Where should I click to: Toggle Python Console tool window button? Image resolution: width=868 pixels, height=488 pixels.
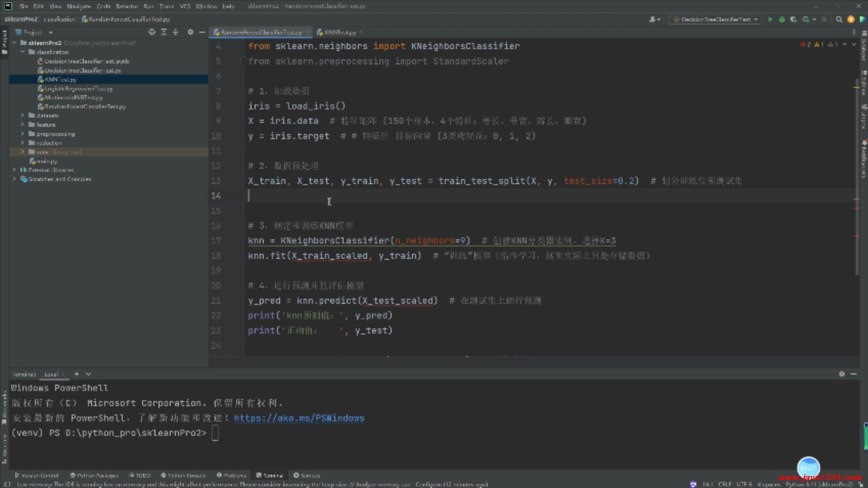[x=183, y=475]
